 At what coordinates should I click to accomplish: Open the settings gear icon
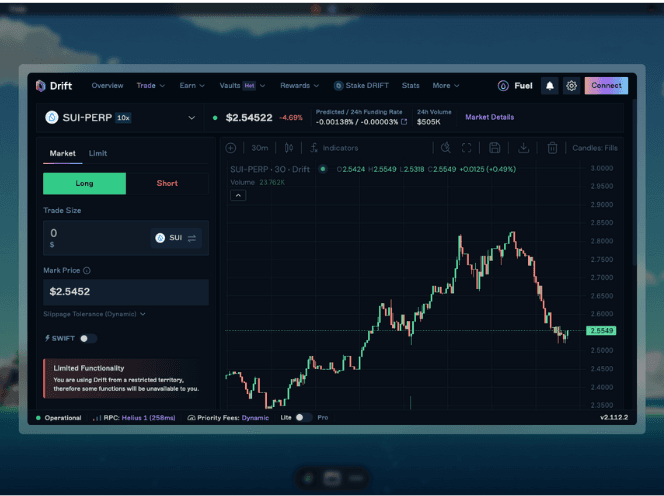click(x=571, y=86)
